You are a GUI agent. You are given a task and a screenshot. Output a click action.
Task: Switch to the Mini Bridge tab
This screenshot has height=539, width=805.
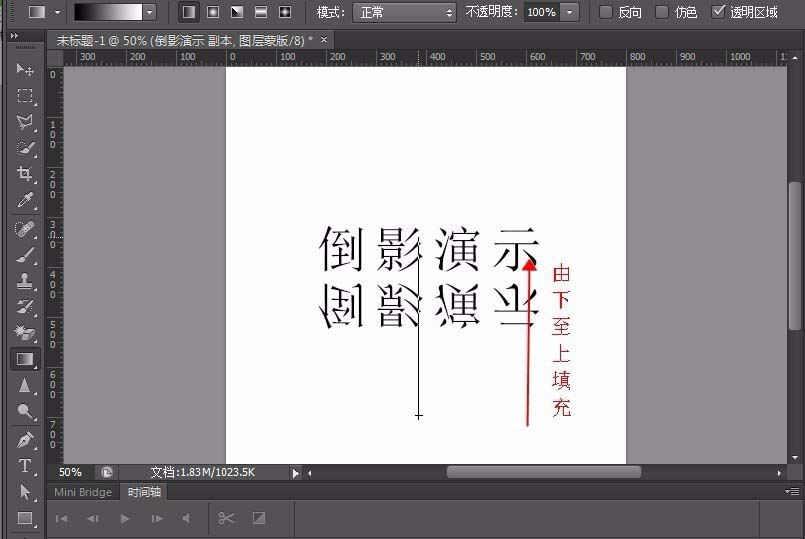coord(83,492)
